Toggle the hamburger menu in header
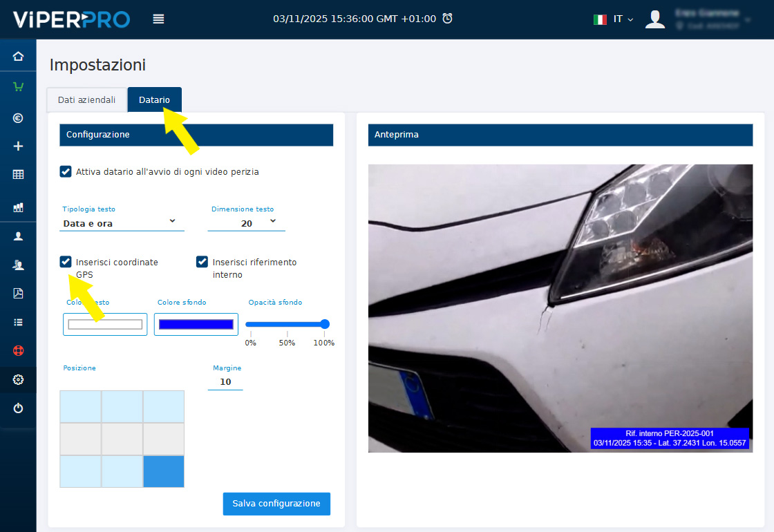The image size is (774, 532). pyautogui.click(x=158, y=19)
